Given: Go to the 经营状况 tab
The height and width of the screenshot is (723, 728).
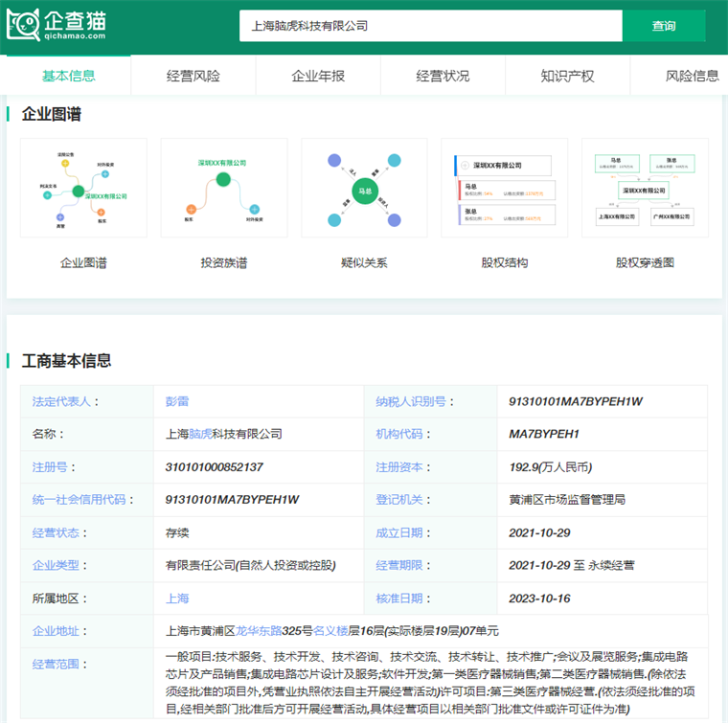Looking at the screenshot, I should (443, 76).
